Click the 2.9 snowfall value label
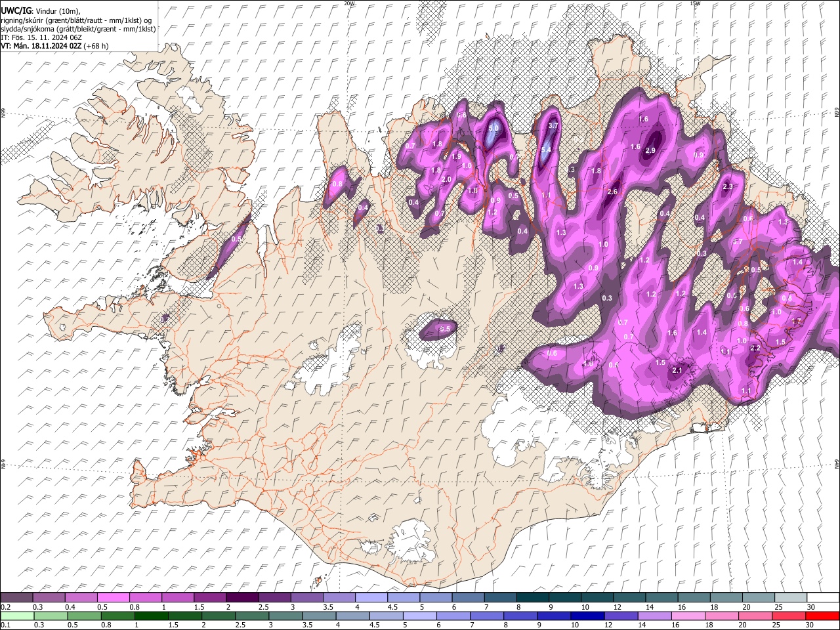The image size is (840, 630). tap(650, 150)
